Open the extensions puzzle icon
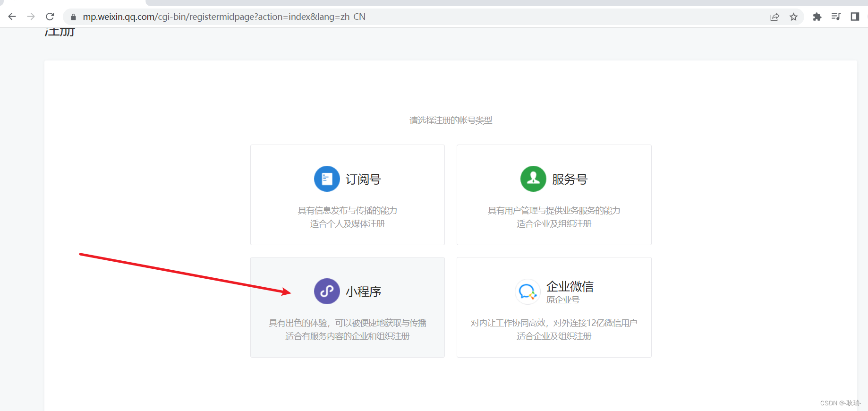This screenshot has width=868, height=411. point(817,17)
